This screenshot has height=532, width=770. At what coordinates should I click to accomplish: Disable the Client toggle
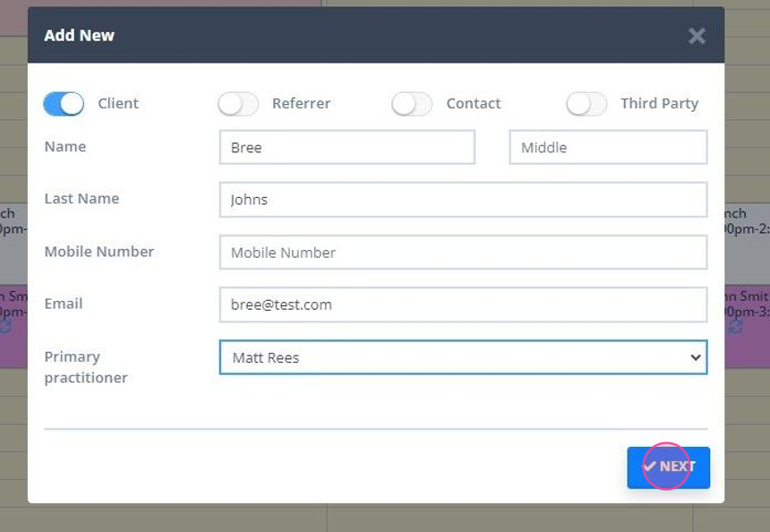pos(63,103)
